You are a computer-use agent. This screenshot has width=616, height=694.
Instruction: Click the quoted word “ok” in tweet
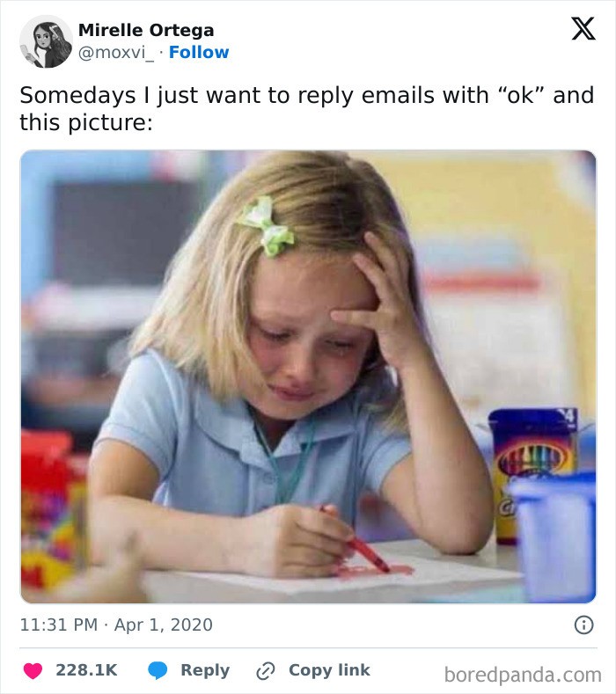tap(527, 95)
